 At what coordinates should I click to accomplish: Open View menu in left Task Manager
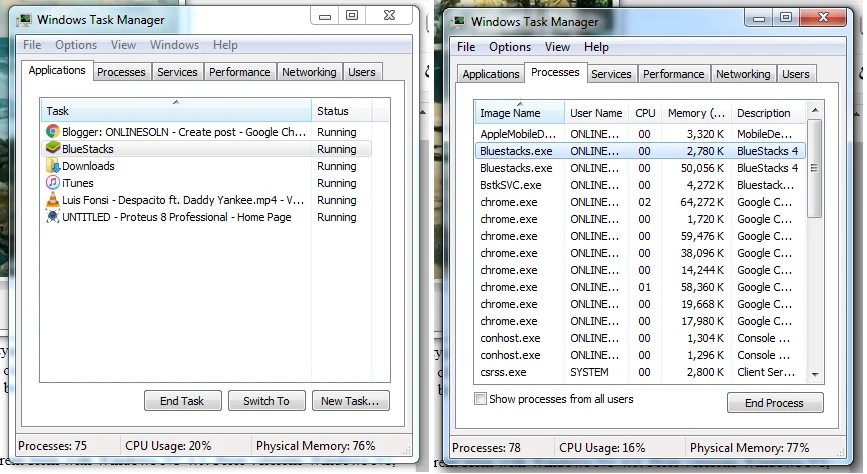pyautogui.click(x=123, y=45)
